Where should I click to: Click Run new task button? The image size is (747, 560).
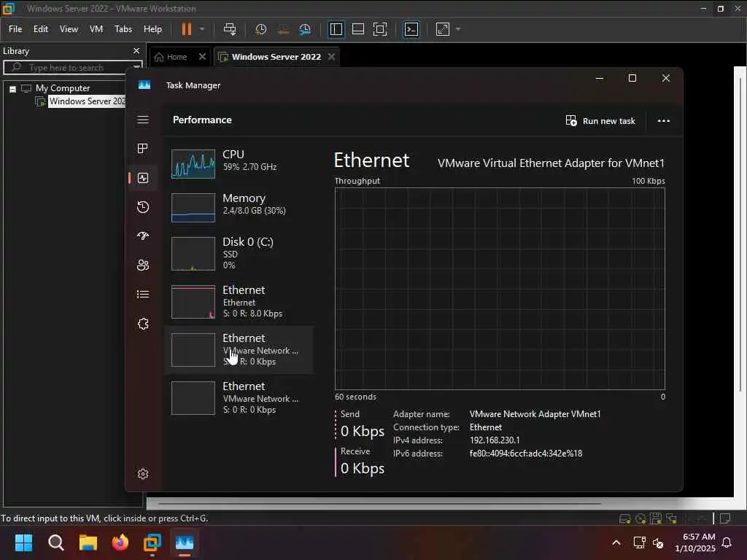coord(600,120)
